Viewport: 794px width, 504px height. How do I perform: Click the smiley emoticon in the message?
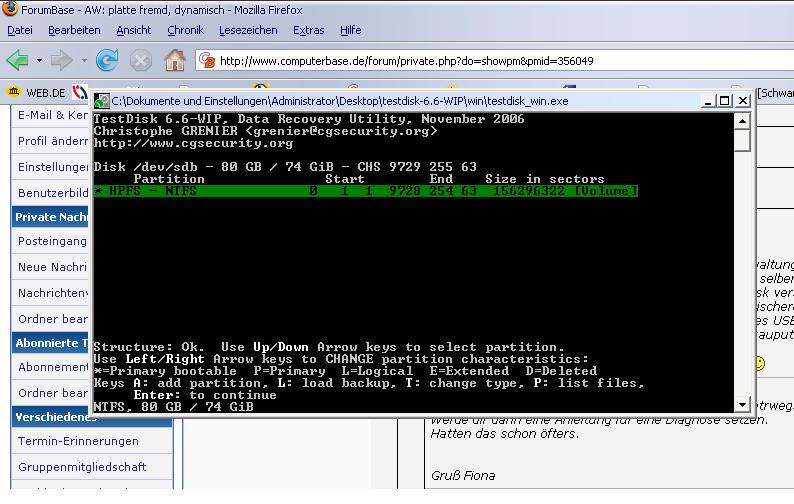tap(760, 363)
